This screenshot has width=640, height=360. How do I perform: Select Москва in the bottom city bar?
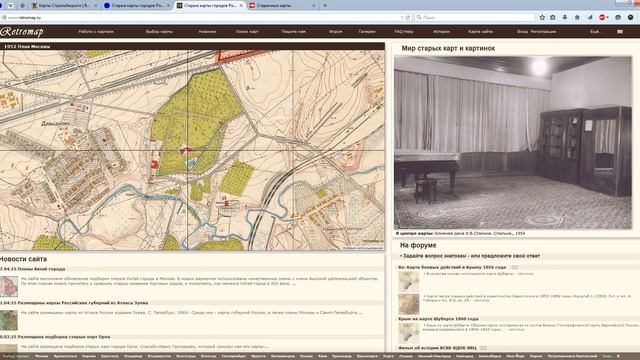pos(41,356)
